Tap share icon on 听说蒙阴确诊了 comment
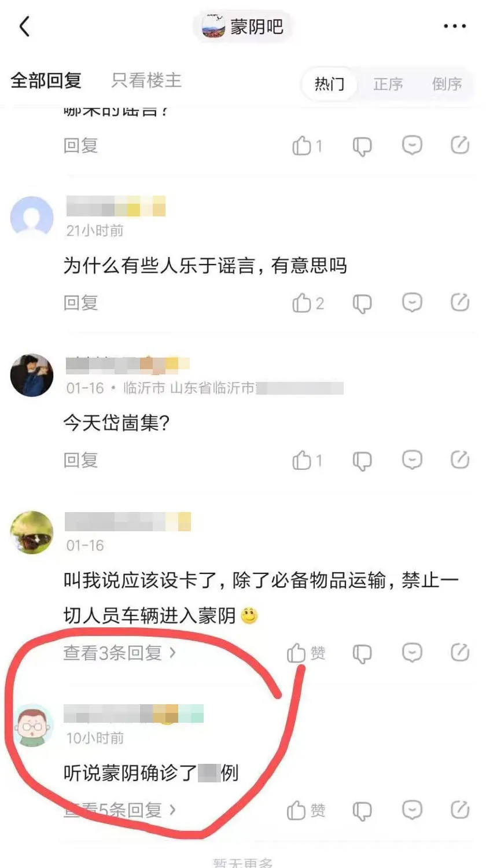Image resolution: width=486 pixels, height=868 pixels. tap(460, 810)
